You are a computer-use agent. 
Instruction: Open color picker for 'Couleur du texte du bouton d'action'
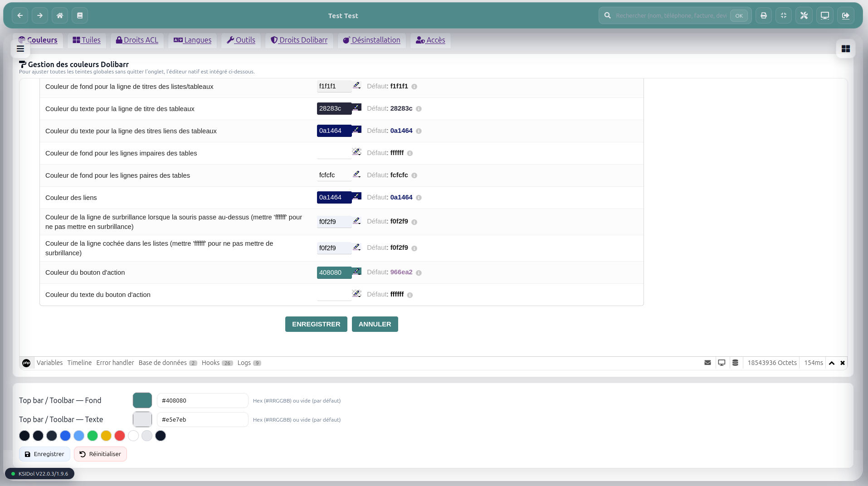(357, 293)
